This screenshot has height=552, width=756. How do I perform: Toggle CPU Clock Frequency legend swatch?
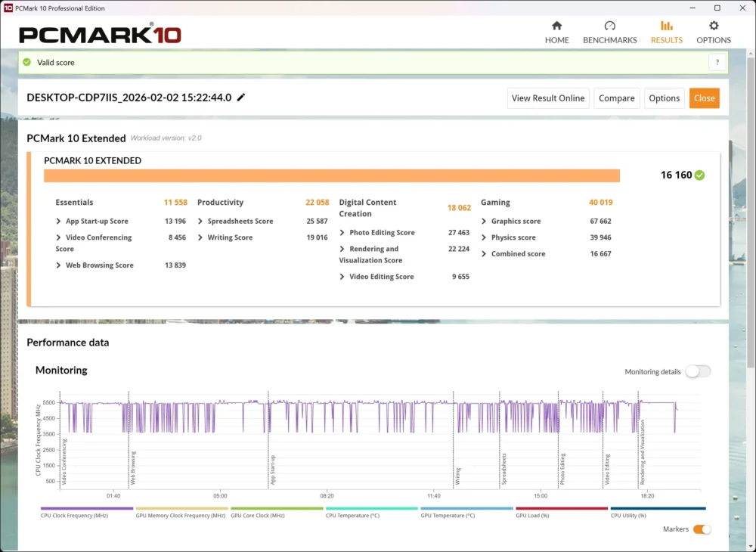87,508
